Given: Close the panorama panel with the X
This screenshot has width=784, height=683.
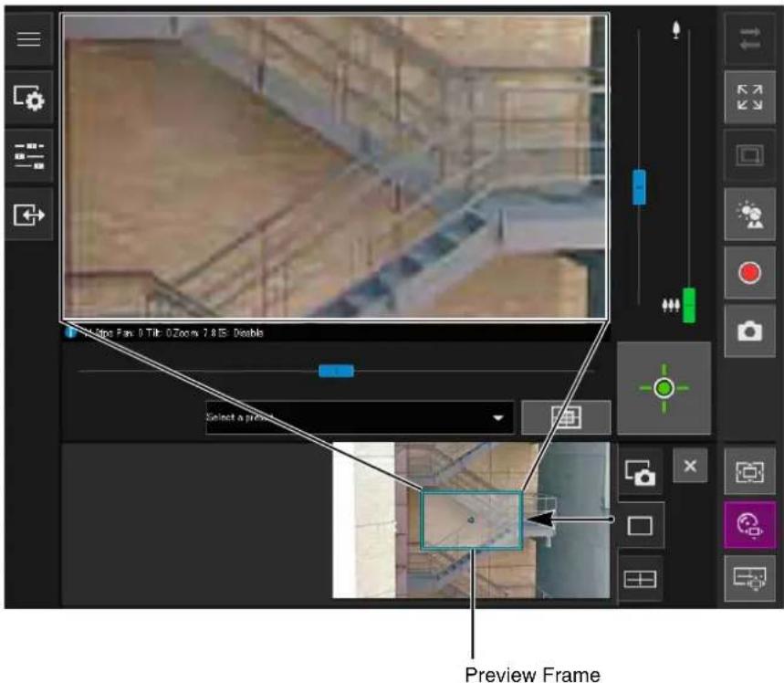Looking at the screenshot, I should pyautogui.click(x=690, y=466).
